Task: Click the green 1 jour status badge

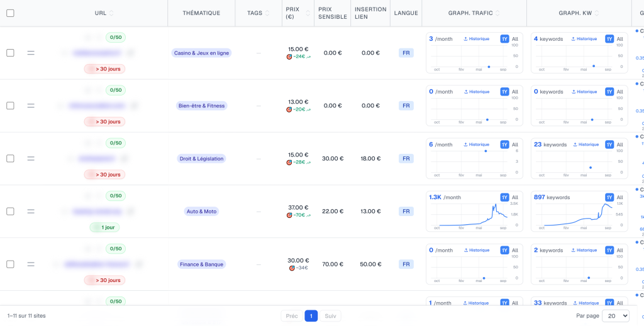Action: click(x=105, y=227)
